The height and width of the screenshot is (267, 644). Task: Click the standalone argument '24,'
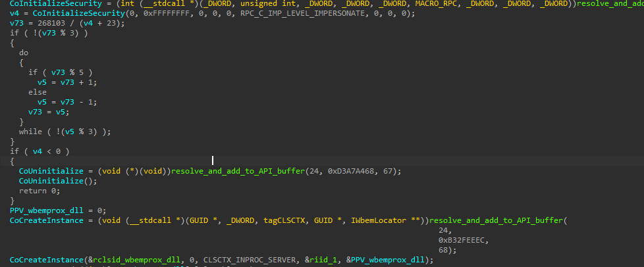tap(446, 230)
